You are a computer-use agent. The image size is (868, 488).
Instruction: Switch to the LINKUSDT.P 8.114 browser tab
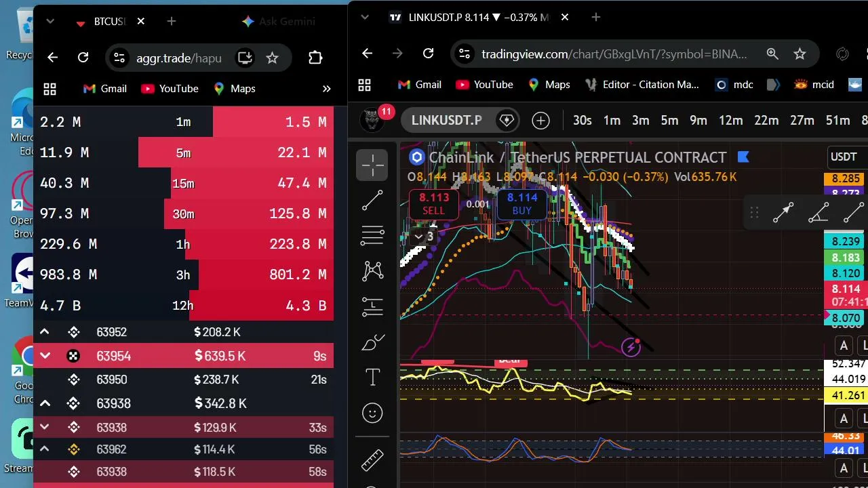pos(478,18)
